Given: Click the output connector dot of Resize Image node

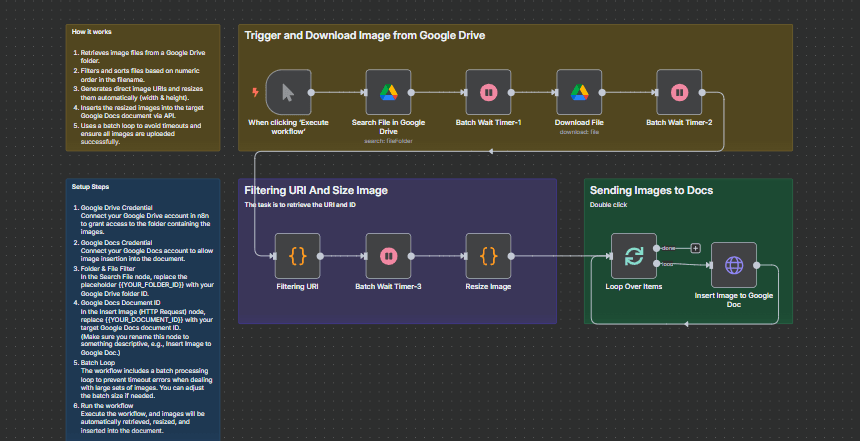Looking at the screenshot, I should [511, 256].
